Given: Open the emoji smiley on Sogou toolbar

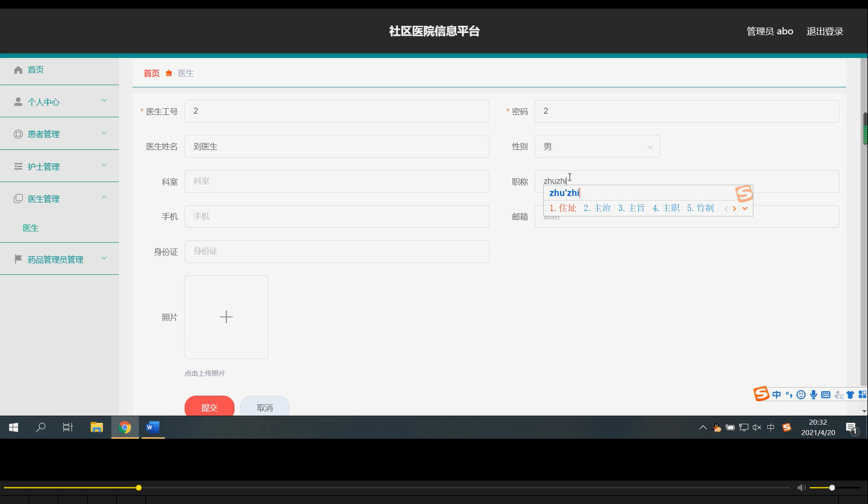Looking at the screenshot, I should pyautogui.click(x=801, y=395).
